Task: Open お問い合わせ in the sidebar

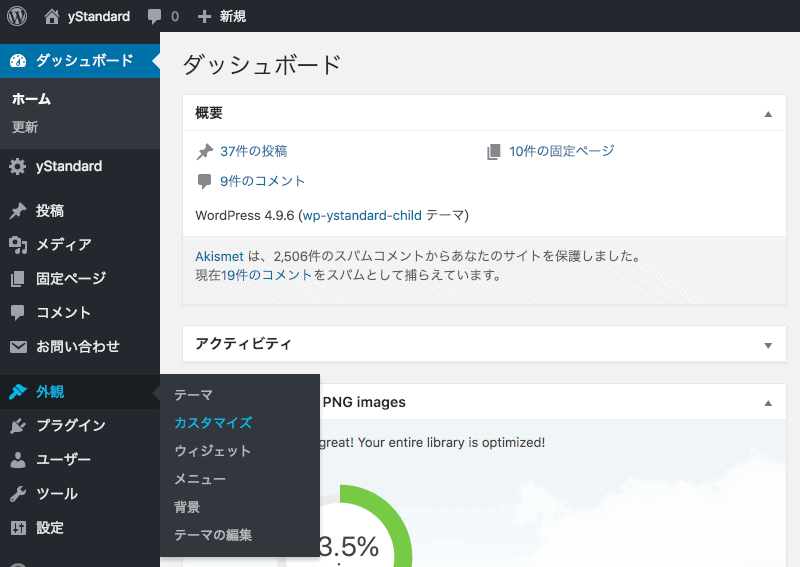Action: coord(80,347)
